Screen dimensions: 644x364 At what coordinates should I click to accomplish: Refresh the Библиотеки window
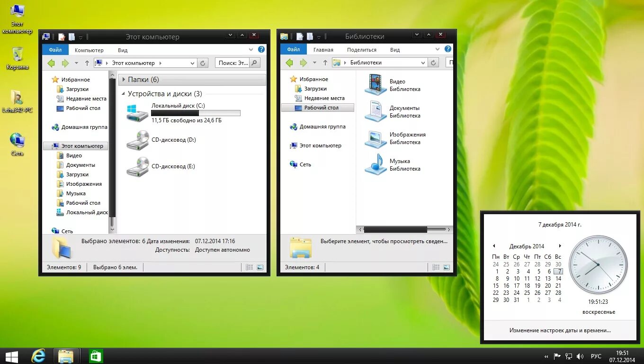click(x=433, y=63)
